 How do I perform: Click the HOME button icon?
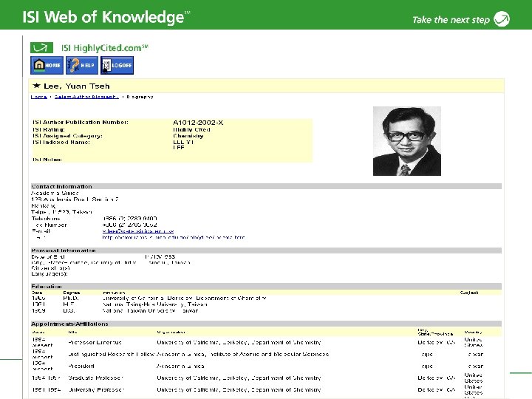(47, 65)
